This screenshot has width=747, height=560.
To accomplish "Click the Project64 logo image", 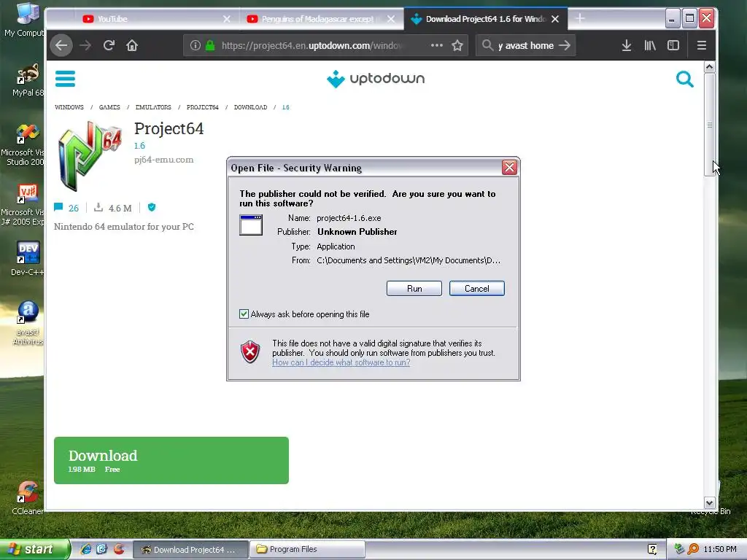I will click(x=90, y=156).
